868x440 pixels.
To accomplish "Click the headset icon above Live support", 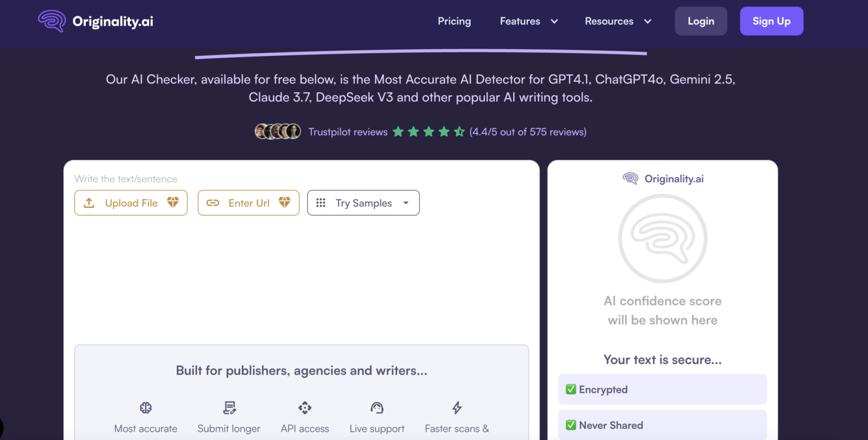I will pos(377,408).
